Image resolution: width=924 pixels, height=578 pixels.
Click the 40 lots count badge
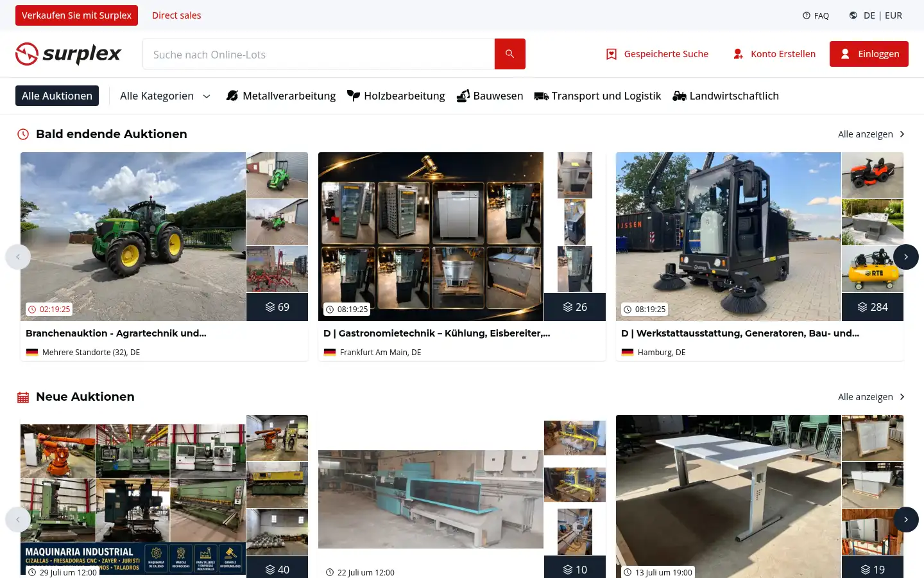(x=277, y=568)
